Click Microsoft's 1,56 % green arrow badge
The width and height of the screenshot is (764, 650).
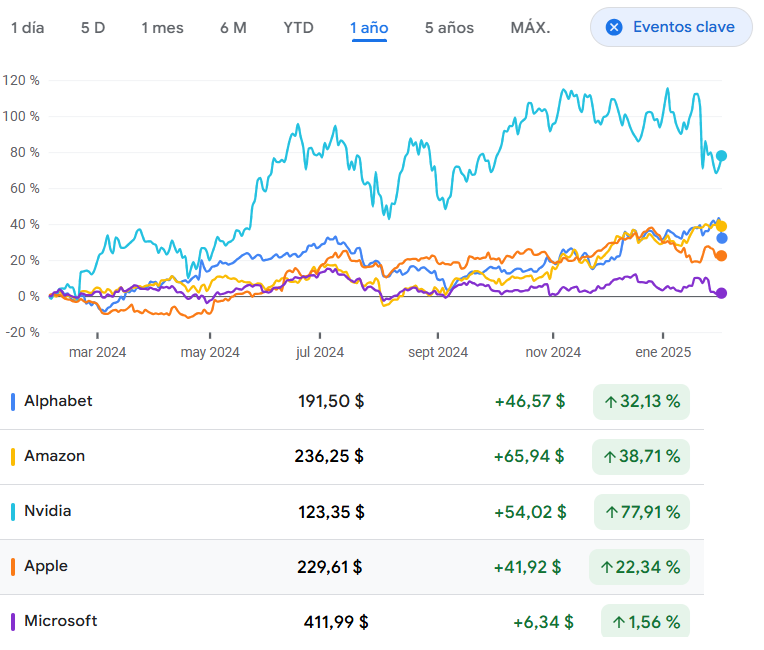646,622
